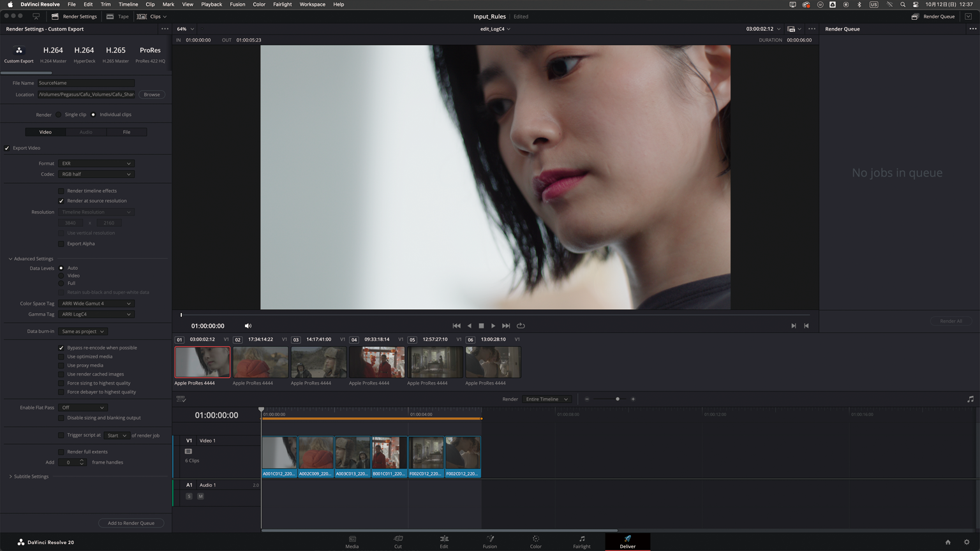Open project settings gear icon
This screenshot has height=551, width=980.
point(966,542)
